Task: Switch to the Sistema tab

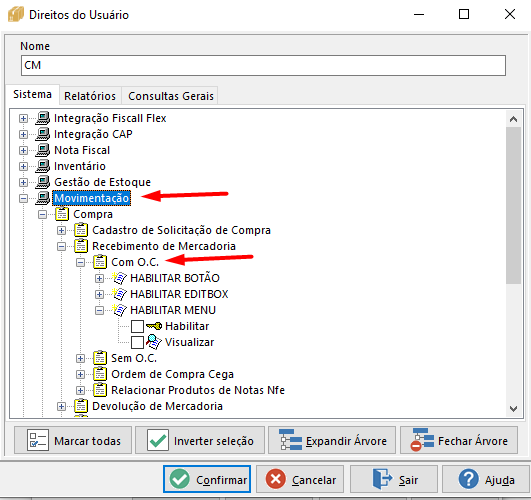Action: (33, 94)
